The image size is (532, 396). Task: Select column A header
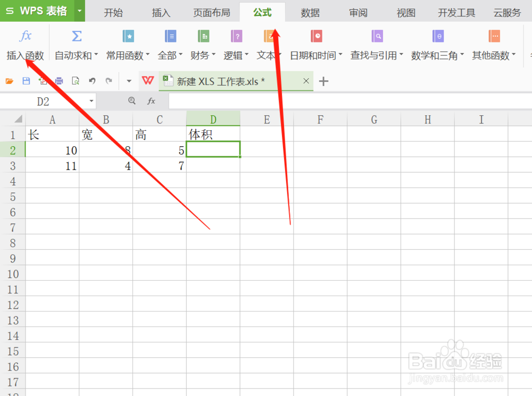pyautogui.click(x=52, y=120)
